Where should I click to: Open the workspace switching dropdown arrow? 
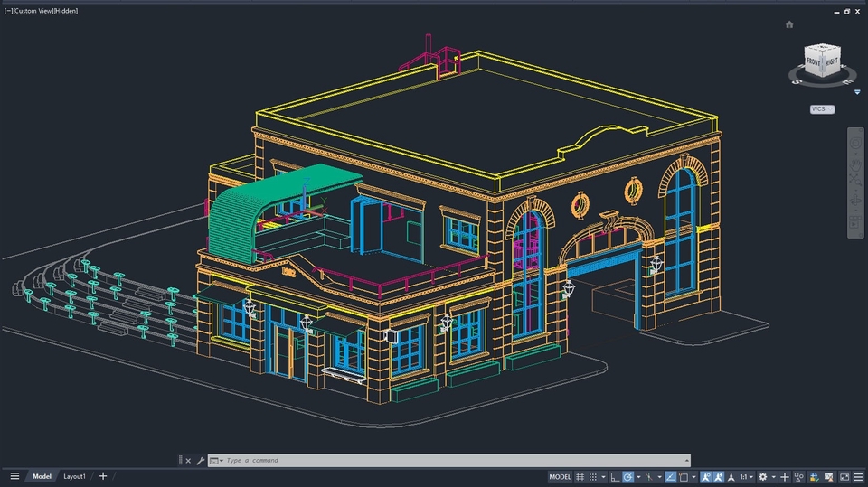click(x=773, y=476)
